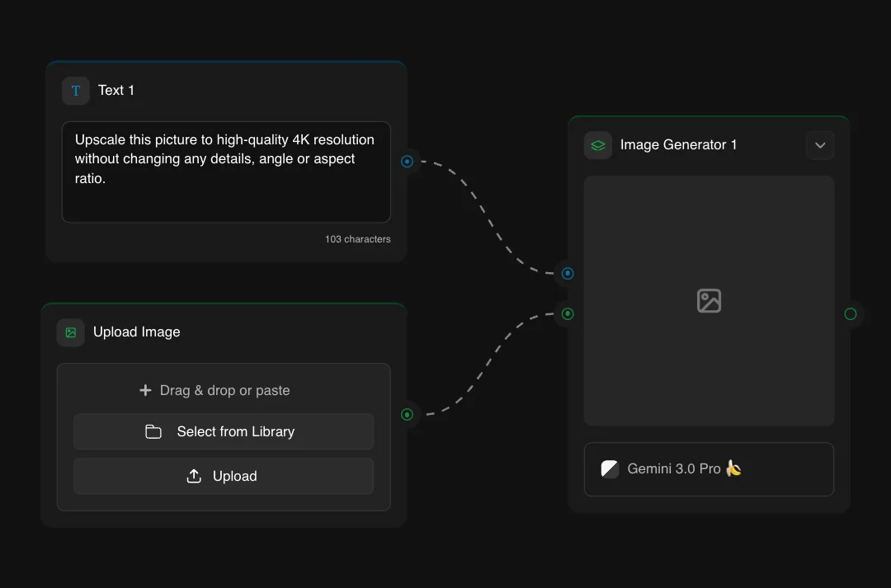Click the "T" icon on the Text 1 node
This screenshot has height=588, width=891.
click(75, 91)
